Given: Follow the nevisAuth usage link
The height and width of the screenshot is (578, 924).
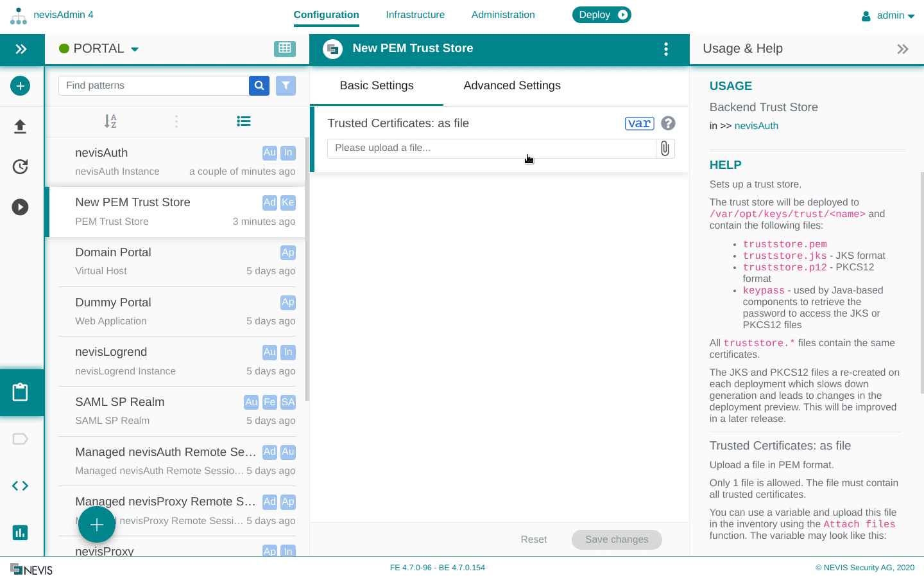Looking at the screenshot, I should [757, 126].
